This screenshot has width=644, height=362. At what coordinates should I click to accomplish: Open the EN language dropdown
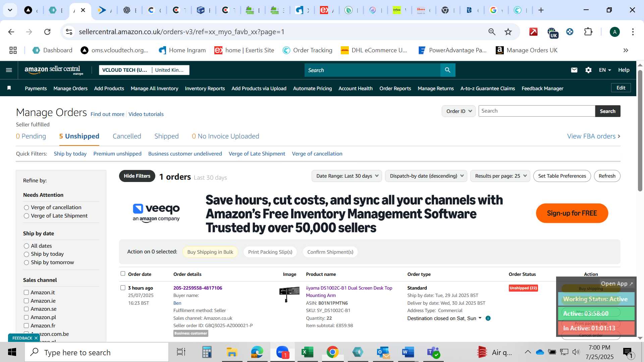(605, 70)
